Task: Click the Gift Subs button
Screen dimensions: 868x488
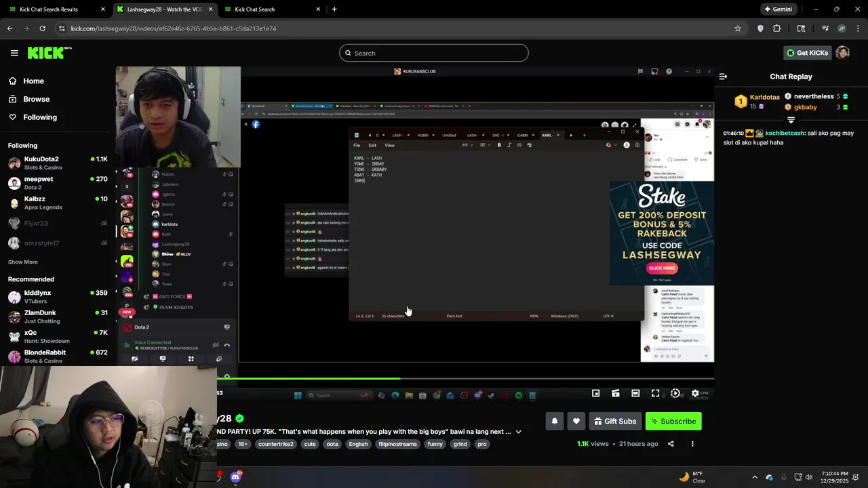Action: (x=615, y=421)
